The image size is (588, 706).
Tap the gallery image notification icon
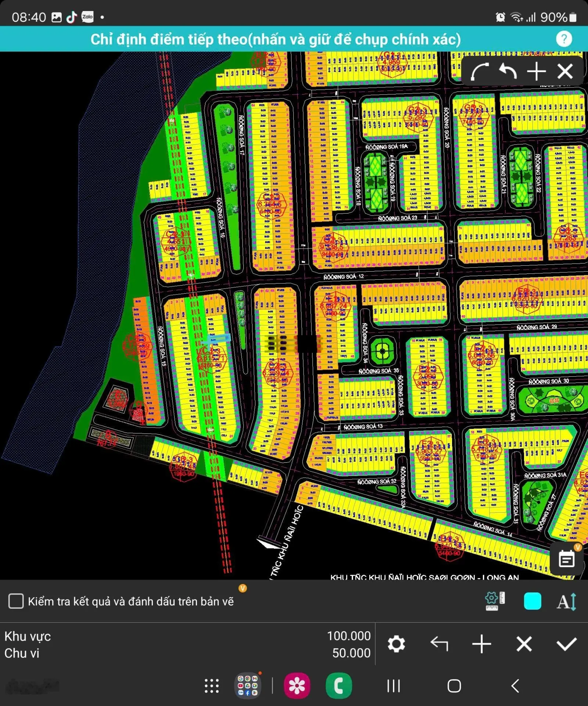coord(56,17)
